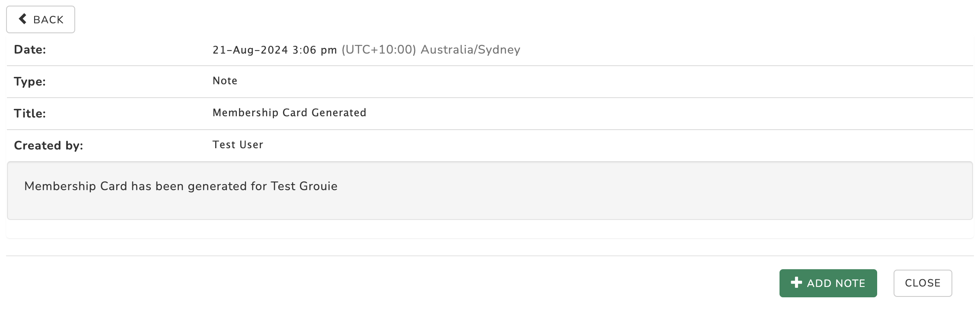Click the ADD NOTE text label

point(836,283)
